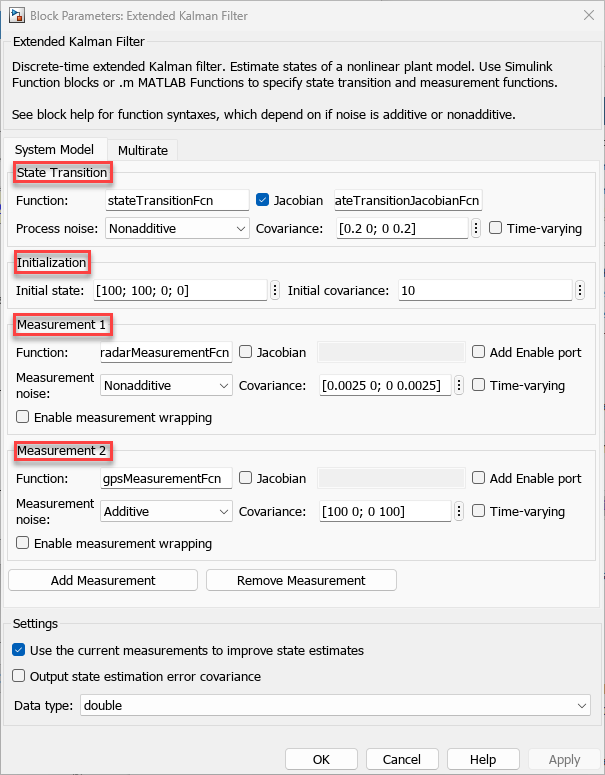
Task: Click the three-dot button beside Initial state
Action: [275, 291]
